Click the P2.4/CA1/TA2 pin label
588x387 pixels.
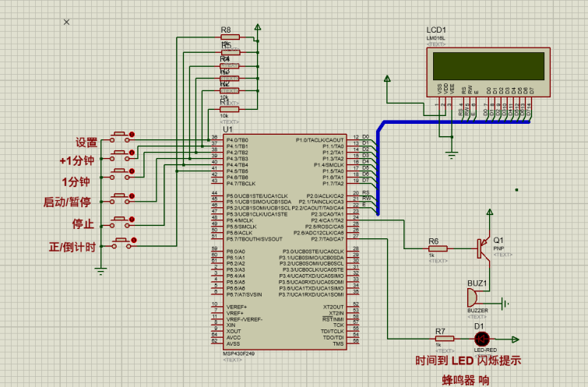point(327,220)
